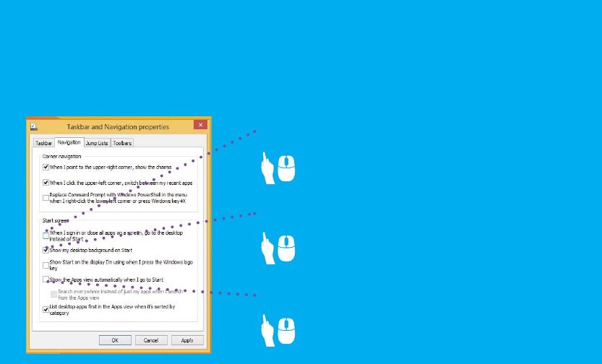Click the Cancel button
602x364 pixels.
coord(151,340)
